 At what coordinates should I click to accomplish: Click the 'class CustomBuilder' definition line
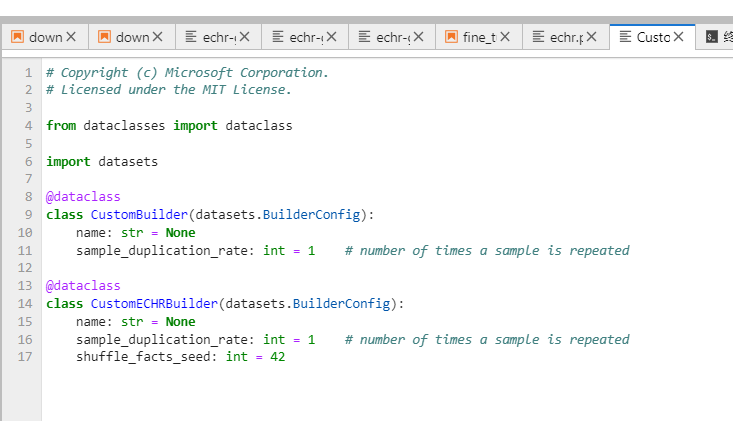210,215
